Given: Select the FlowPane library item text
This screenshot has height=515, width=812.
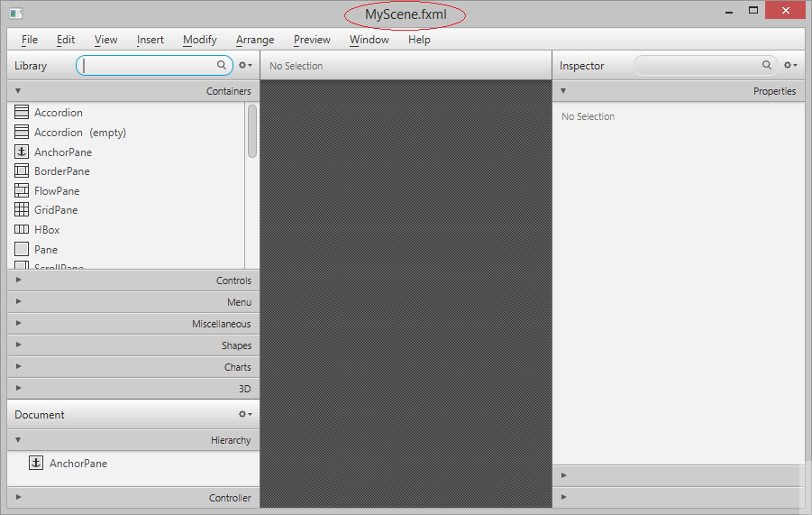Looking at the screenshot, I should pyautogui.click(x=57, y=190).
